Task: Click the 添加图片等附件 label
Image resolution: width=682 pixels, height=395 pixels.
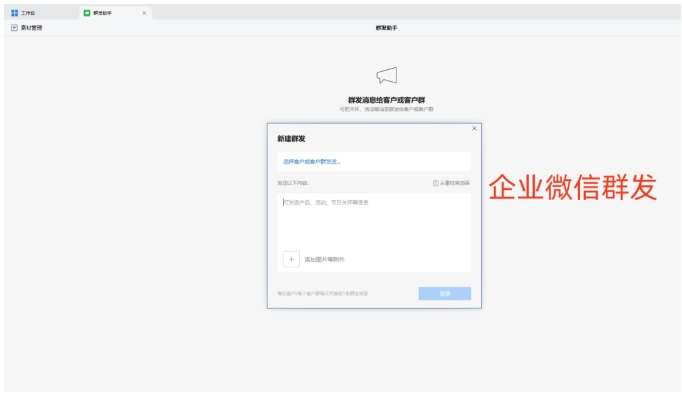Action: [x=324, y=259]
